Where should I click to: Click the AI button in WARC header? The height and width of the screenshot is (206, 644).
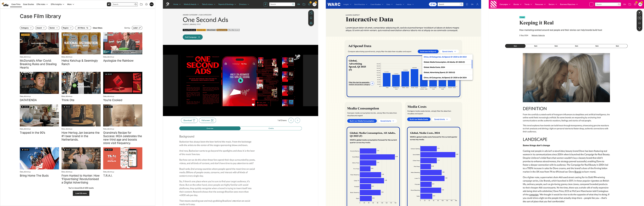pyautogui.click(x=433, y=4)
